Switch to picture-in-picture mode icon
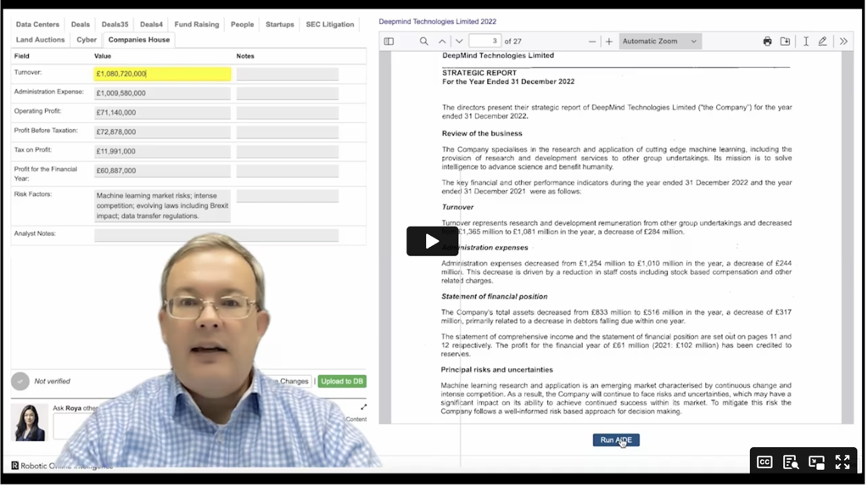The width and height of the screenshot is (868, 487). [818, 463]
